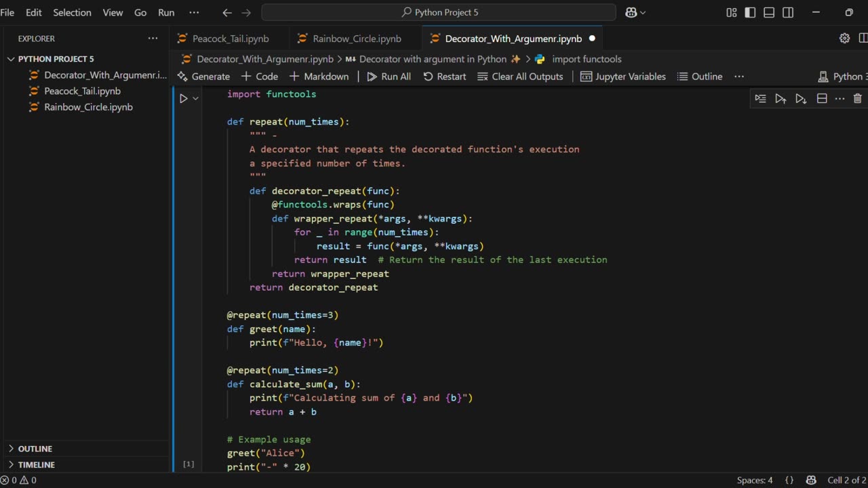Go forward in navigation history

click(x=246, y=12)
